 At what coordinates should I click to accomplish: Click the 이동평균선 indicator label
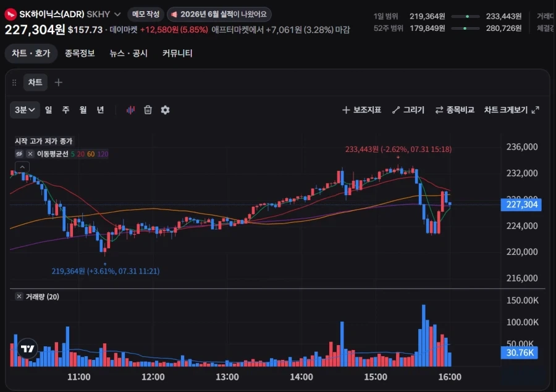[53, 154]
